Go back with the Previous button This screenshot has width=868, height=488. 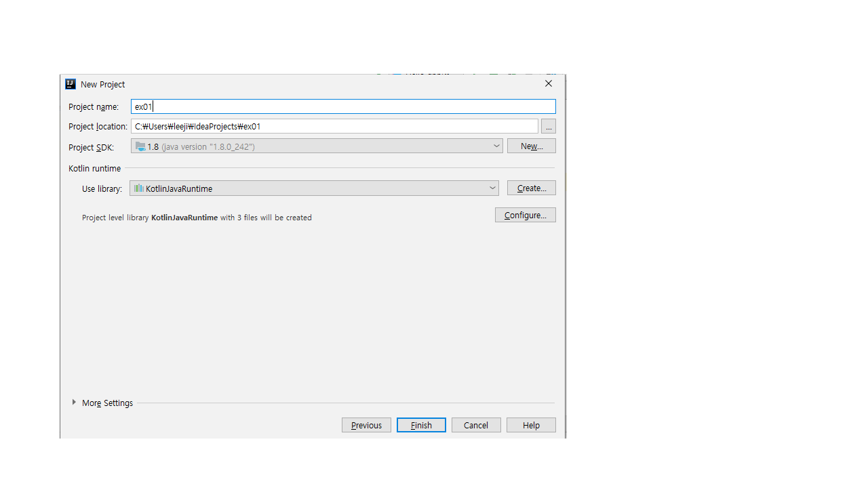366,426
